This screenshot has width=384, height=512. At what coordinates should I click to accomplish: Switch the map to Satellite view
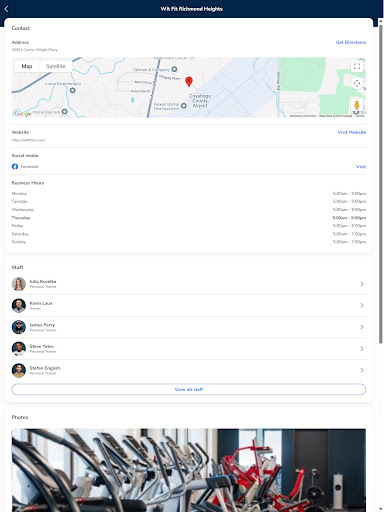(x=55, y=66)
